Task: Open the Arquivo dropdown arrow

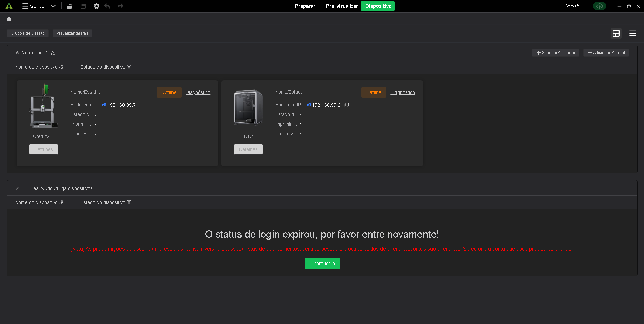Action: coord(53,6)
